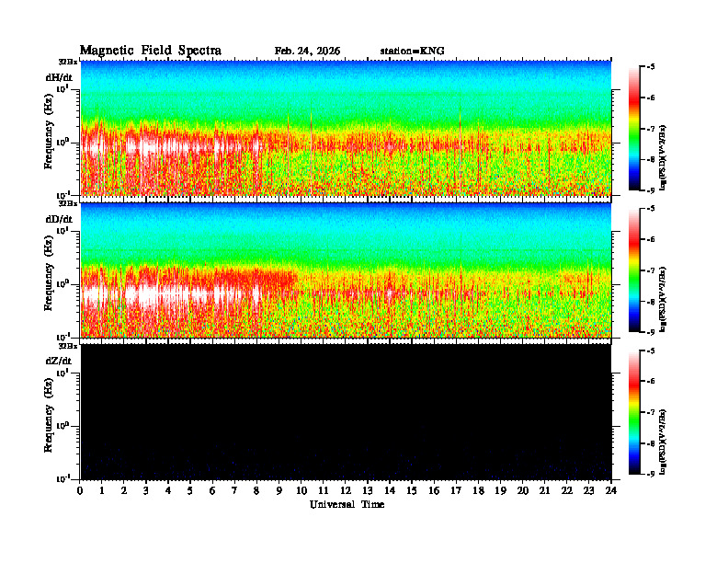
Task: Click hour 24 on the Universal Time axis
Action: (x=611, y=491)
